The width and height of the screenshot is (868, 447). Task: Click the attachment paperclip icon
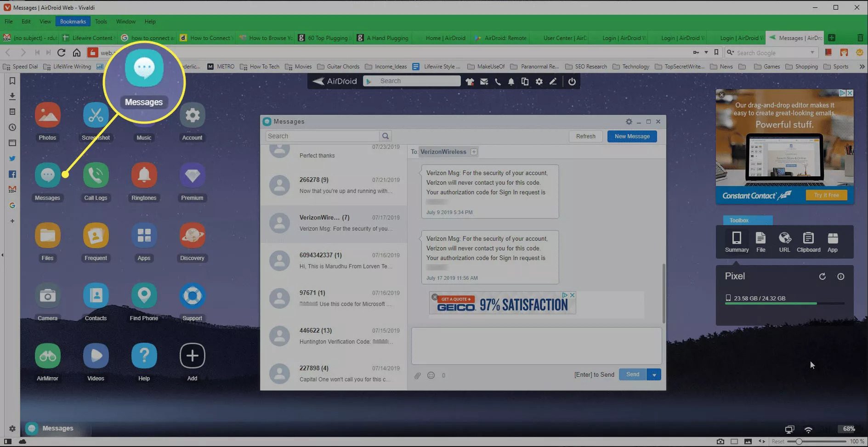pyautogui.click(x=417, y=375)
